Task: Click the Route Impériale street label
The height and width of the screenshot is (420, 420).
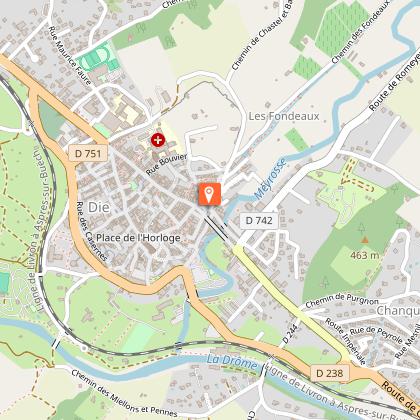Action: 346,341
